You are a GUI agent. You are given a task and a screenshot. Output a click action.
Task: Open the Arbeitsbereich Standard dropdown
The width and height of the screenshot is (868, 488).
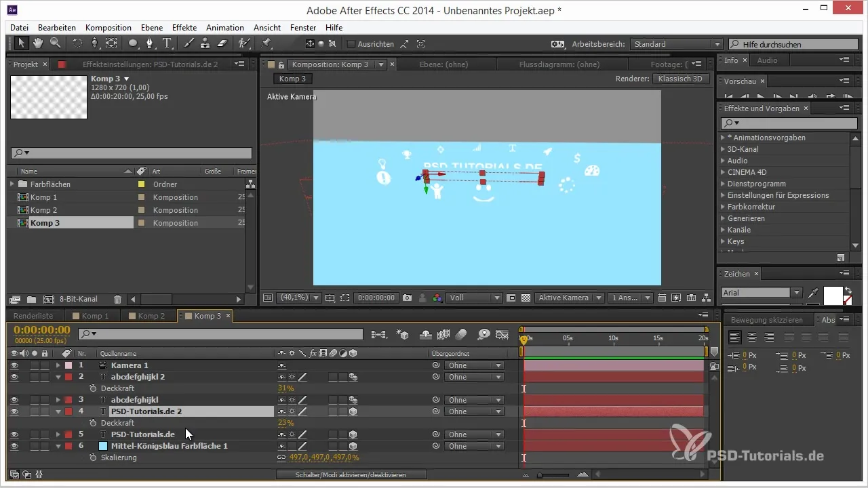[676, 44]
